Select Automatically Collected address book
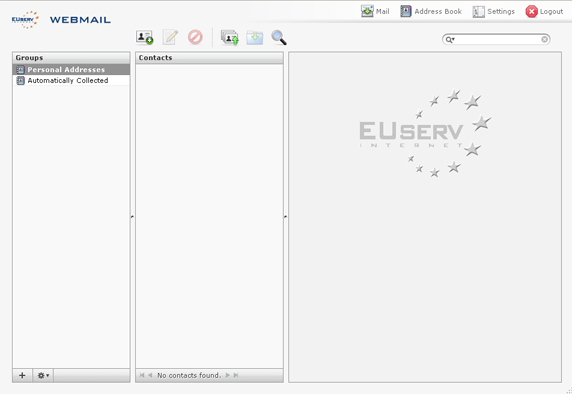Viewport: 572px width, 394px height. click(x=71, y=80)
